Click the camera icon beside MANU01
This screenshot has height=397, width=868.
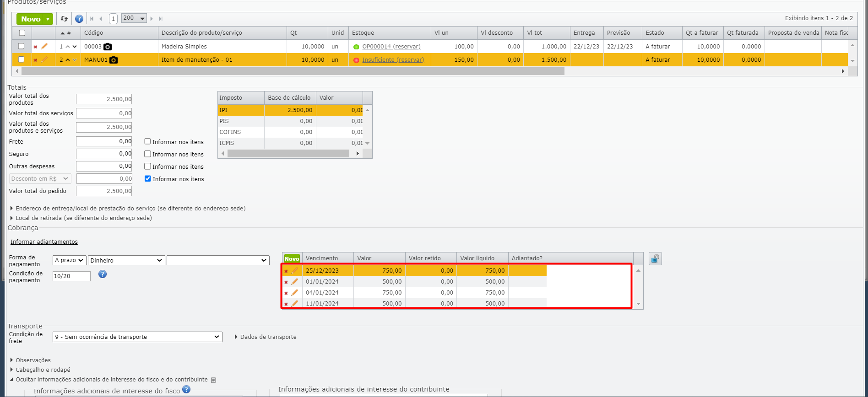pos(114,60)
